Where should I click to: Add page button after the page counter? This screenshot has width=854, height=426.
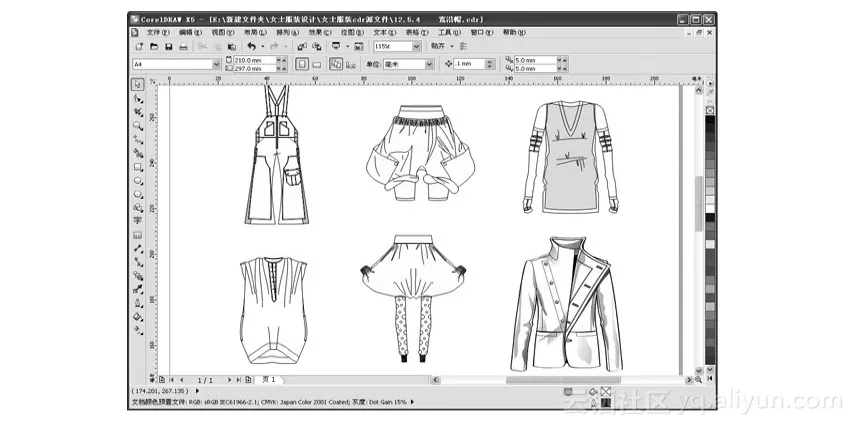click(248, 380)
